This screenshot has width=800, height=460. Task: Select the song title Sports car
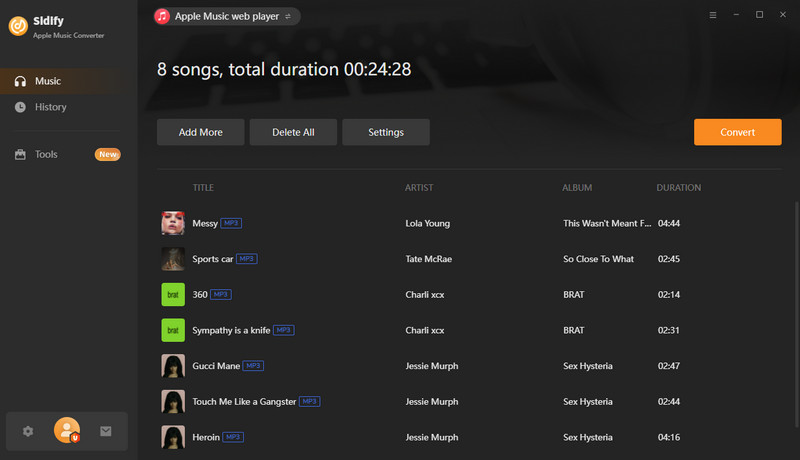pos(213,259)
